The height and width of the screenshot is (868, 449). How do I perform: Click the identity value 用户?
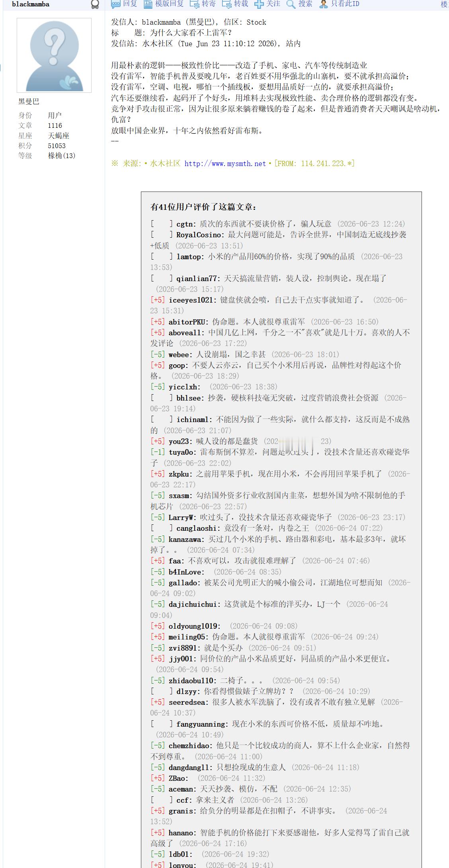[55, 115]
